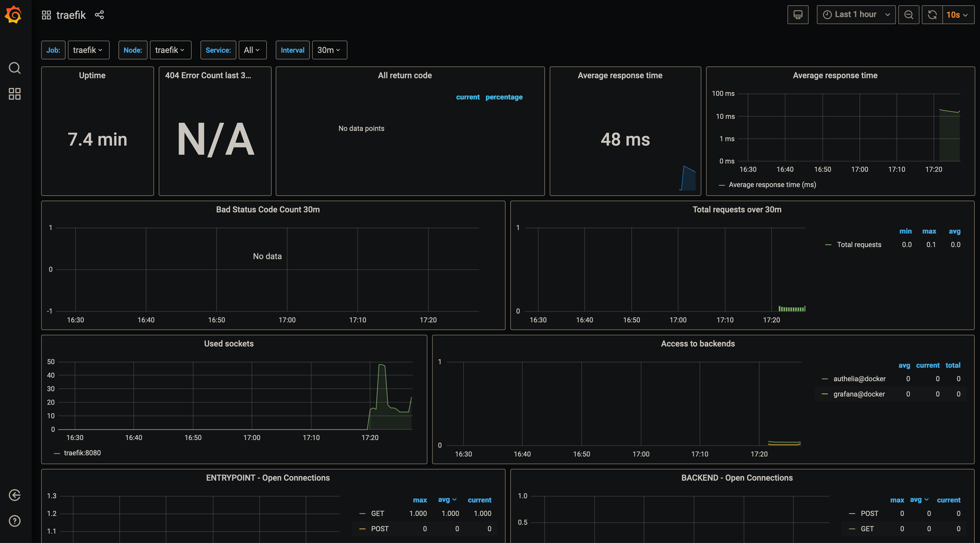
Task: Sort Access to backends legend by total
Action: (953, 365)
